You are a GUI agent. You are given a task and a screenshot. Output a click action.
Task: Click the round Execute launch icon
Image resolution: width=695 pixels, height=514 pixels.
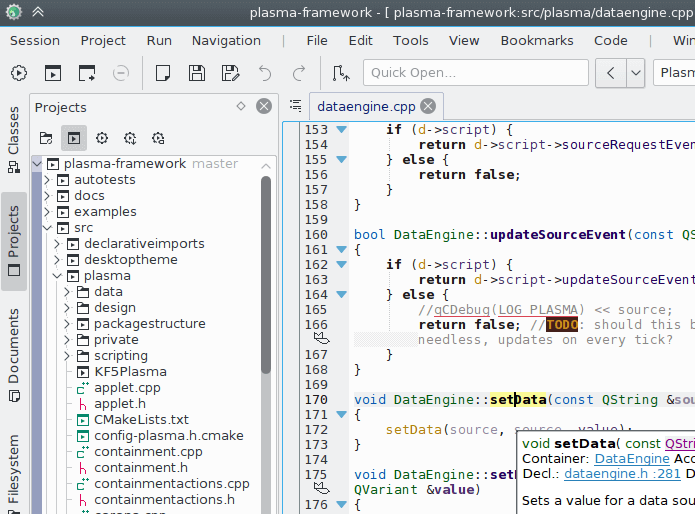20,73
